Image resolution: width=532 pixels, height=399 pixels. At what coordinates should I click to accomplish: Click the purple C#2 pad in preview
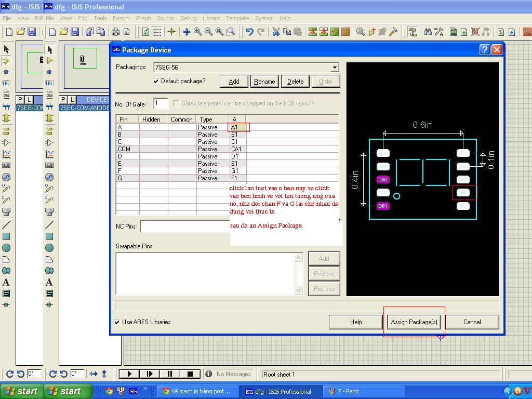pyautogui.click(x=383, y=180)
